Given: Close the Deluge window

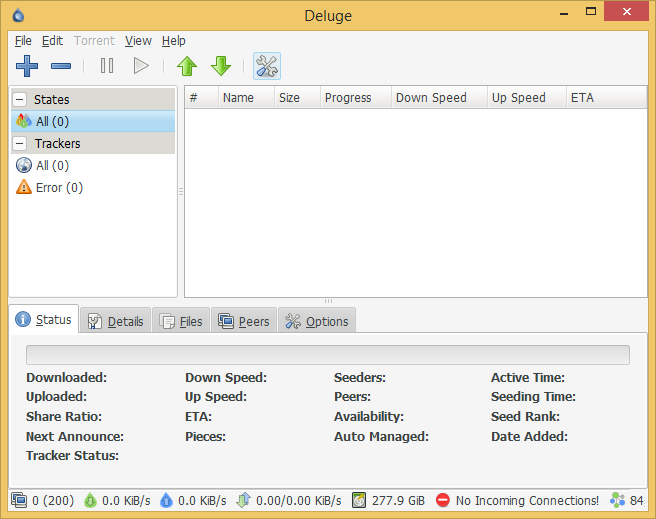Looking at the screenshot, I should (x=626, y=12).
